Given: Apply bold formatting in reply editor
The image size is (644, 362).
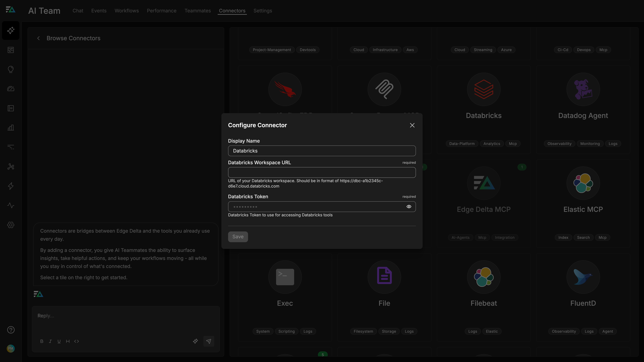Looking at the screenshot, I should point(42,341).
